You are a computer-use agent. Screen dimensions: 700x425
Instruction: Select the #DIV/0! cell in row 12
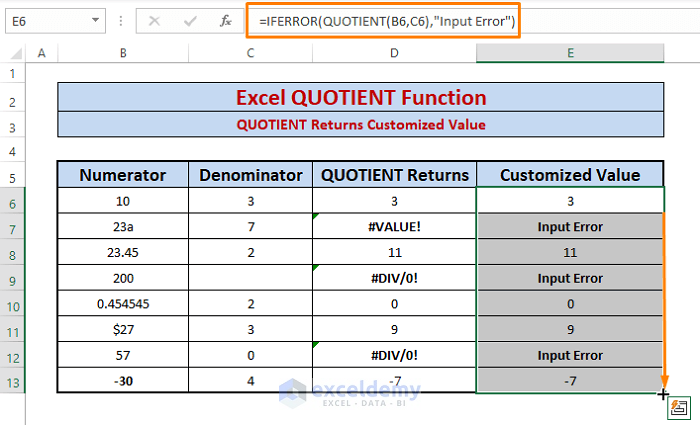[x=394, y=355]
